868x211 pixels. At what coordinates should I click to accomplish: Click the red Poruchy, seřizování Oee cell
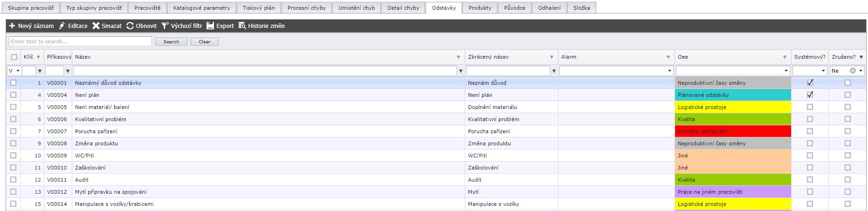click(x=732, y=131)
